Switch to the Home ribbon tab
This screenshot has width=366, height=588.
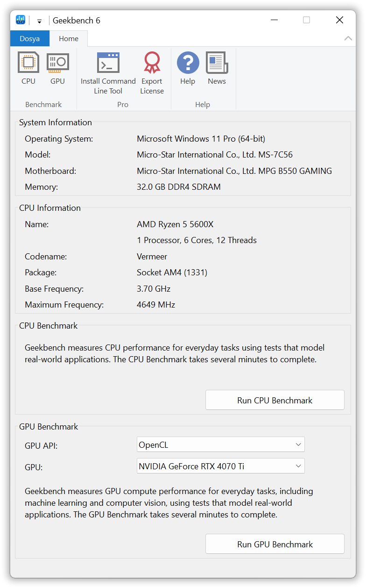pyautogui.click(x=69, y=38)
